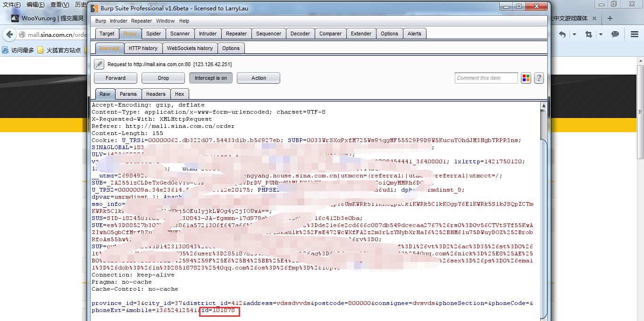Click the Referer header line
The height and width of the screenshot is (321, 644).
click(163, 126)
